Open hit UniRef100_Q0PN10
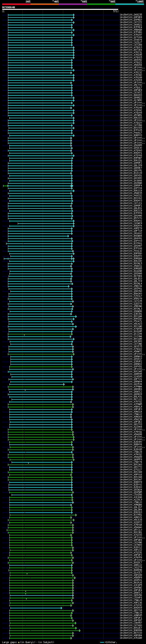The width and height of the screenshot is (146, 644). (131, 20)
